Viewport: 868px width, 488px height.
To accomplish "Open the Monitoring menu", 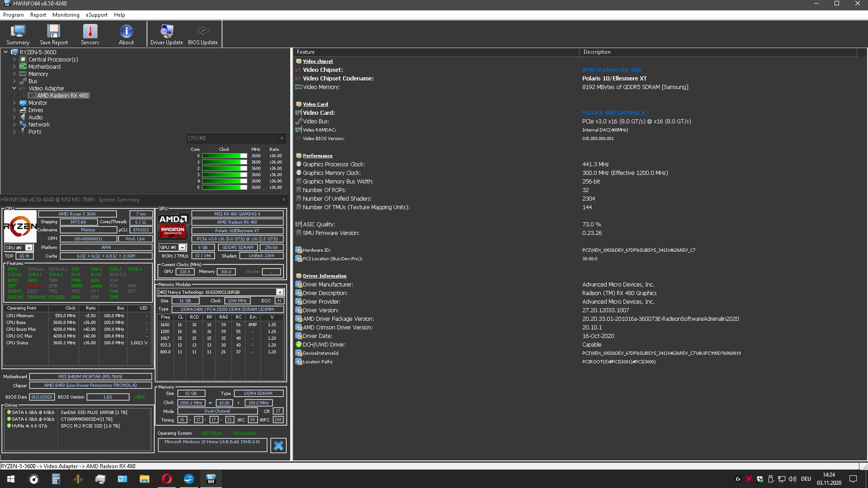I will 66,15.
